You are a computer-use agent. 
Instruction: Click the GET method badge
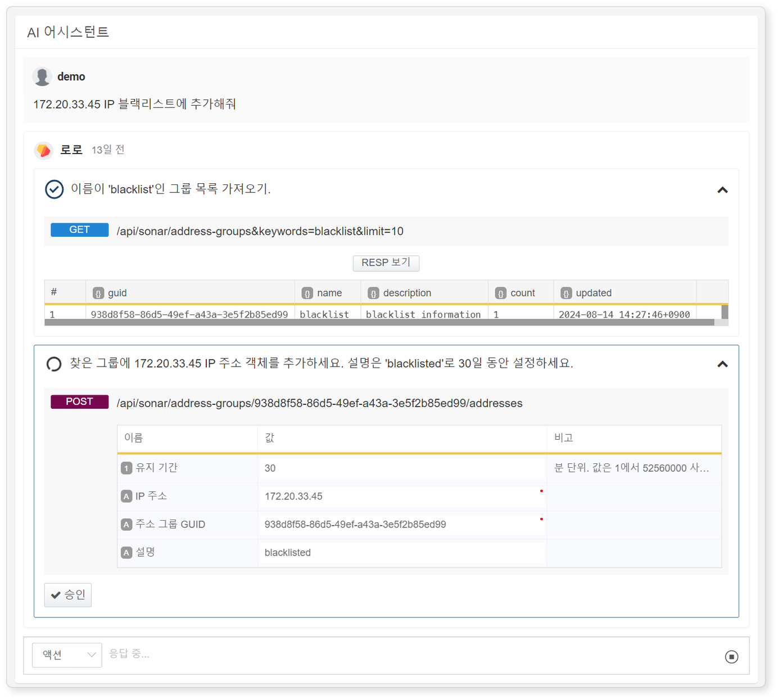click(x=79, y=230)
